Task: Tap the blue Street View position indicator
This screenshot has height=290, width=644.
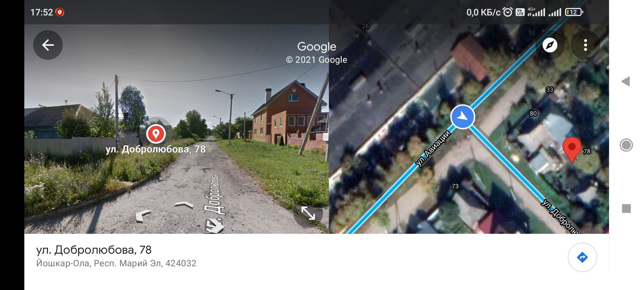Action: click(x=463, y=117)
